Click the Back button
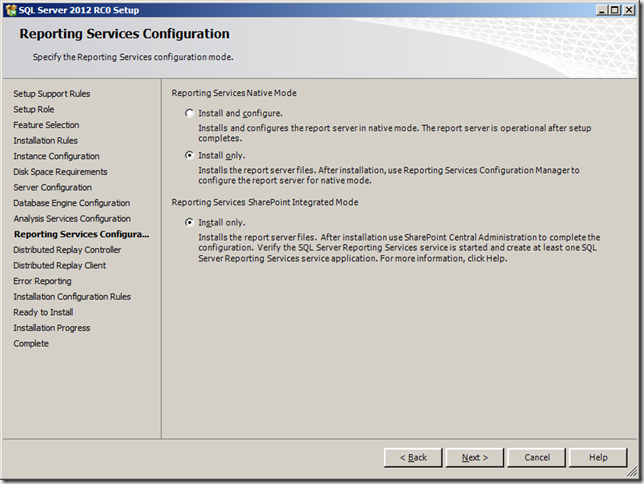644x484 pixels. (x=413, y=457)
